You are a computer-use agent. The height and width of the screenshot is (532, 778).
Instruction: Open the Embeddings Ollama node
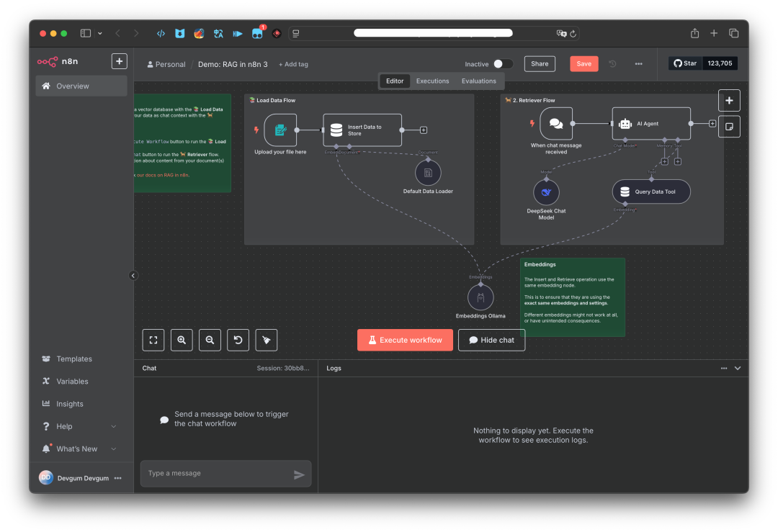tap(480, 298)
